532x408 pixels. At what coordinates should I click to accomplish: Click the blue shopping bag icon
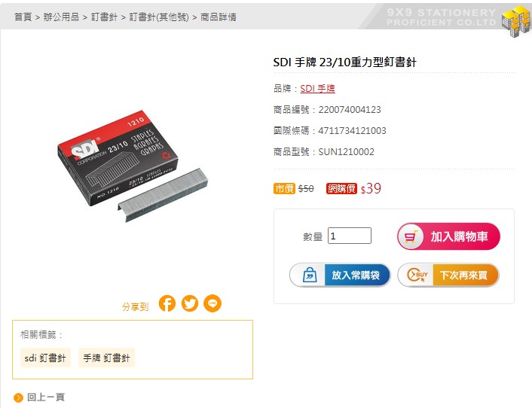pos(310,275)
